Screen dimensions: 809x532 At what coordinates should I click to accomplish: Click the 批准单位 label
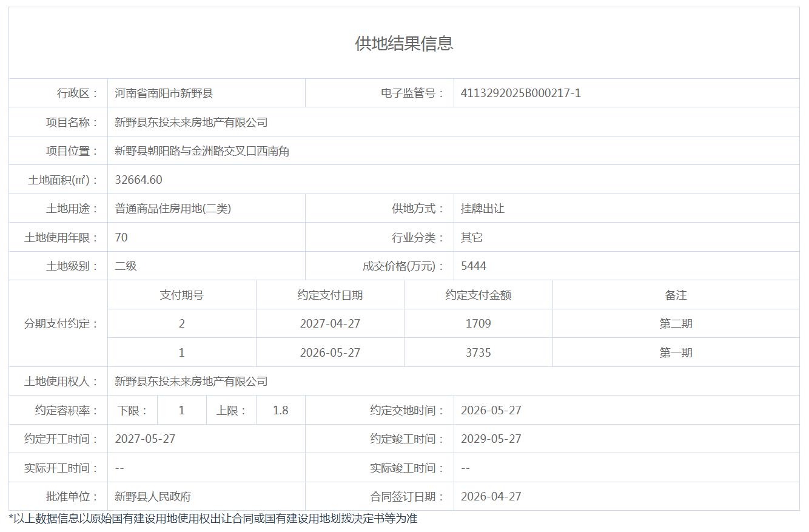pos(72,497)
